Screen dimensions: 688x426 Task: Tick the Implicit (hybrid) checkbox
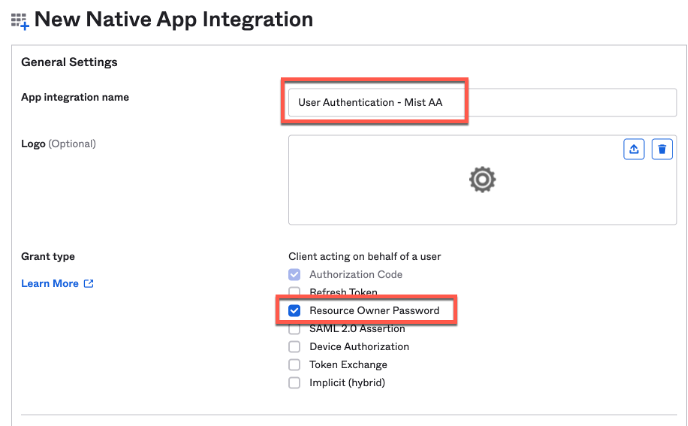click(294, 382)
